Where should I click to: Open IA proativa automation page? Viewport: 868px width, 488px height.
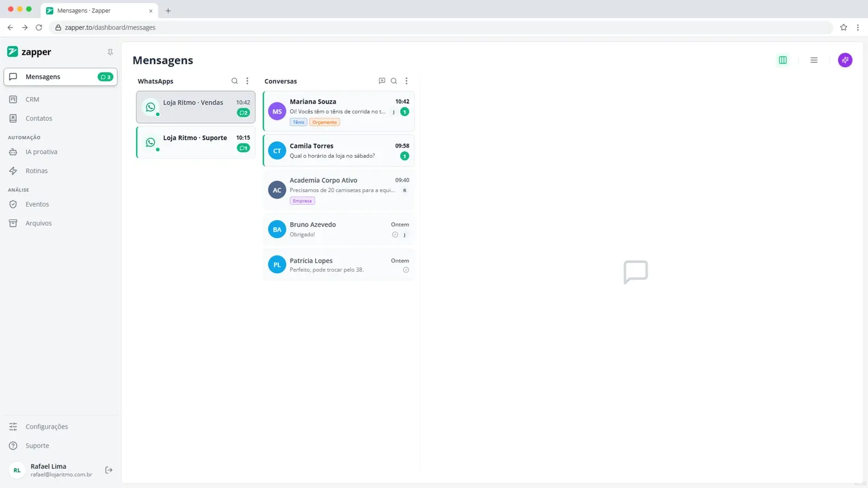(x=60, y=152)
